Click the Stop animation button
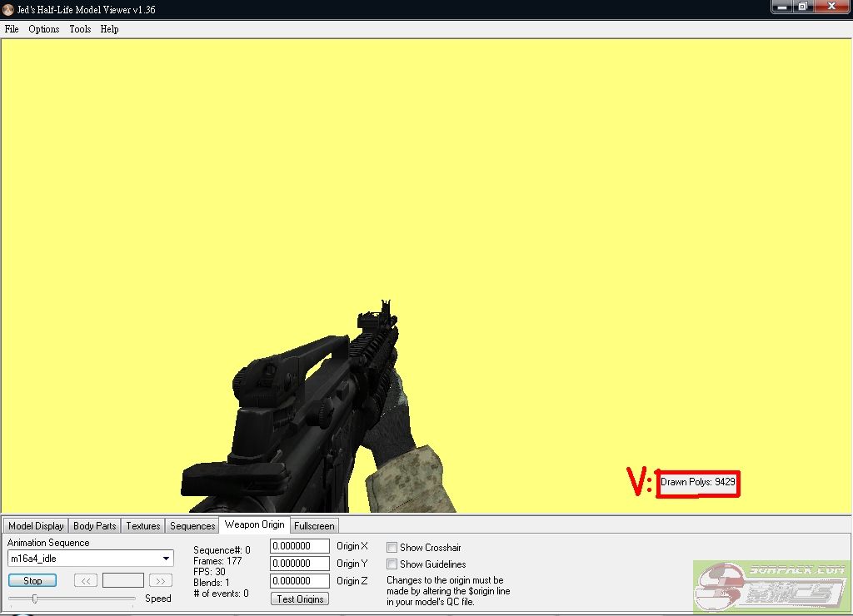Screen dimensions: 853x616 tap(32, 581)
